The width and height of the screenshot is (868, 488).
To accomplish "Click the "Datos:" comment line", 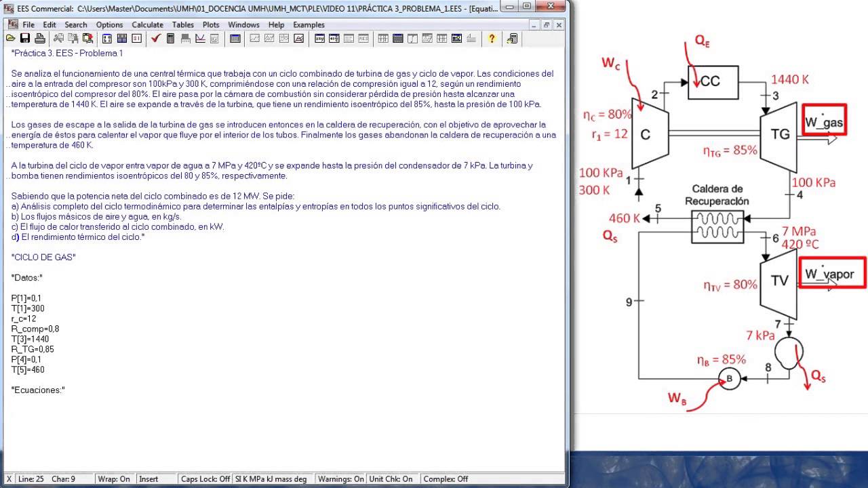I will (27, 278).
